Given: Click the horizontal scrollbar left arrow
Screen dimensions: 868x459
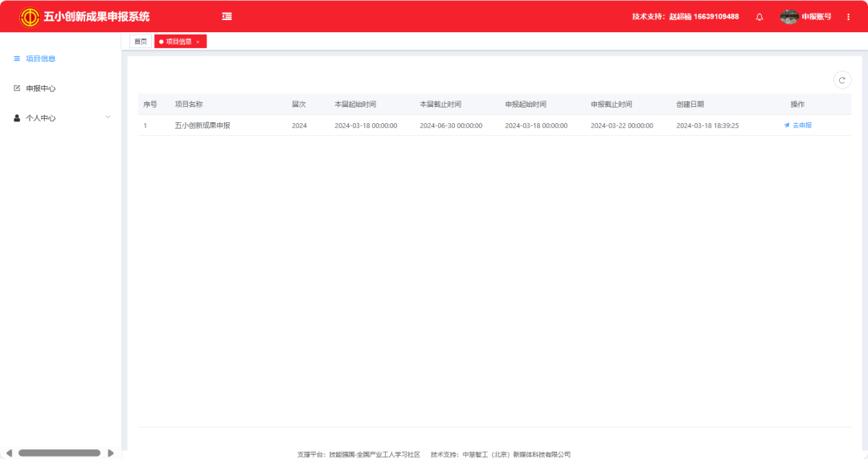Looking at the screenshot, I should click(8, 453).
